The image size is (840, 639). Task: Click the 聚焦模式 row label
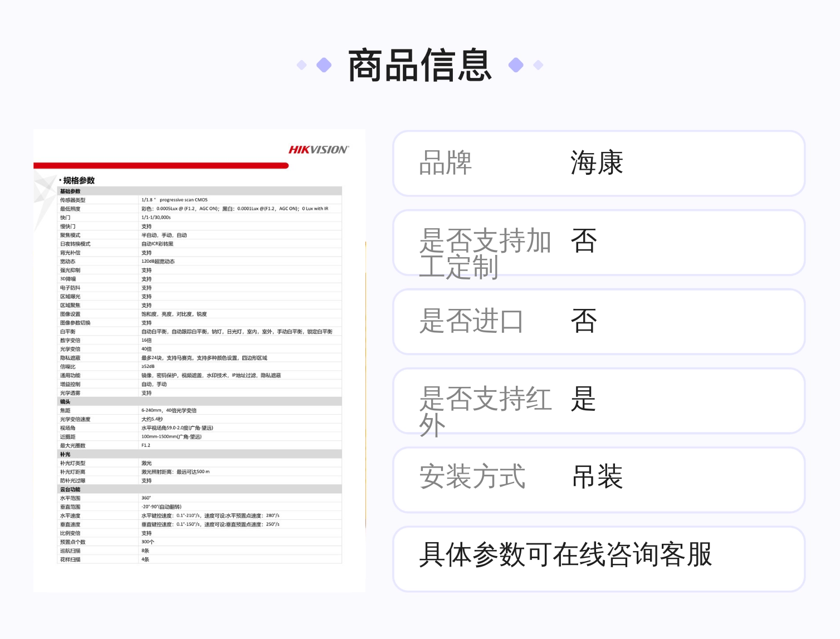70,235
